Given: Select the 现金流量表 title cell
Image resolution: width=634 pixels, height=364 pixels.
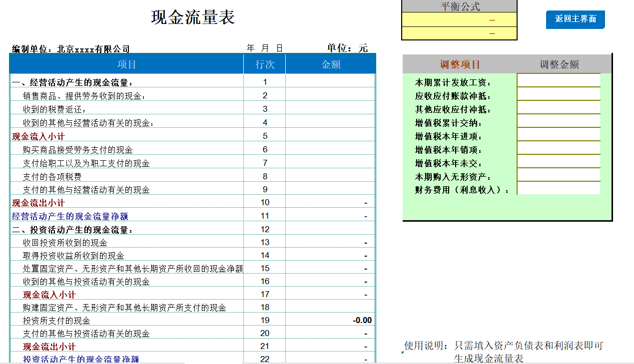Looking at the screenshot, I should [x=191, y=17].
